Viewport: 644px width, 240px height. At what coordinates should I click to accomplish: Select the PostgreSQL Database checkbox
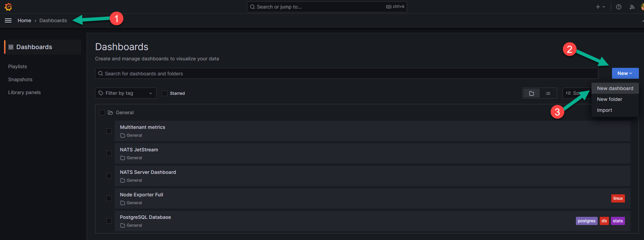point(109,221)
